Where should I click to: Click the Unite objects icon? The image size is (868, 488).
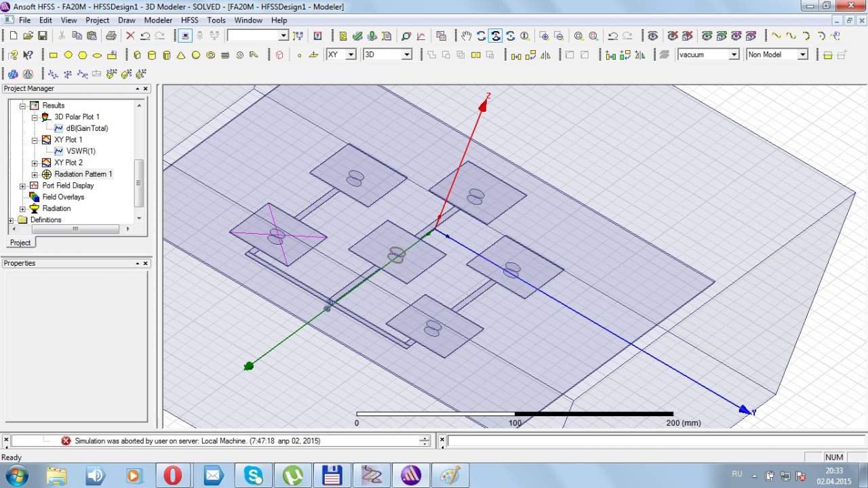(431, 55)
